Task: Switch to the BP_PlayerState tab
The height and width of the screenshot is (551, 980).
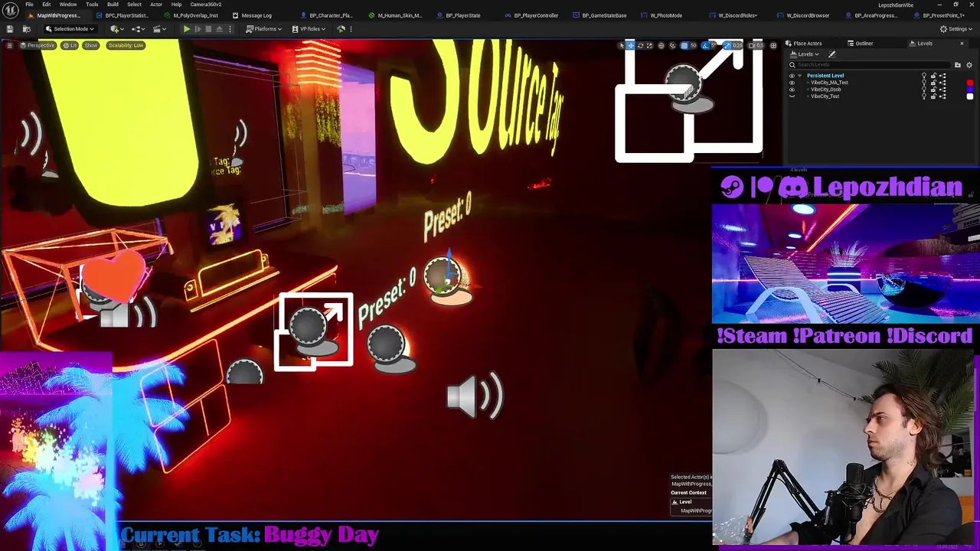Action: 459,15
